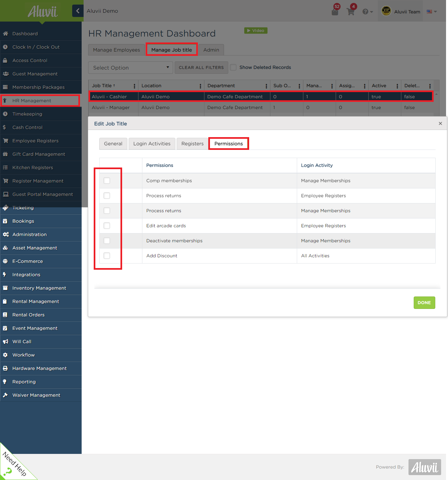Open Department column options menu
448x480 pixels.
pos(266,86)
